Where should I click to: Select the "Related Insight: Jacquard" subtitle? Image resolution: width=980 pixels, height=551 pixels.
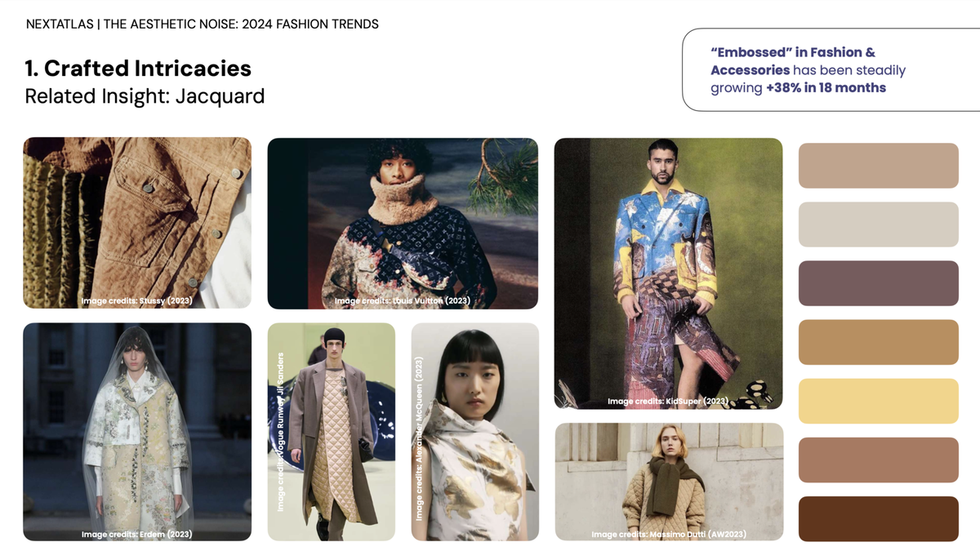click(145, 96)
